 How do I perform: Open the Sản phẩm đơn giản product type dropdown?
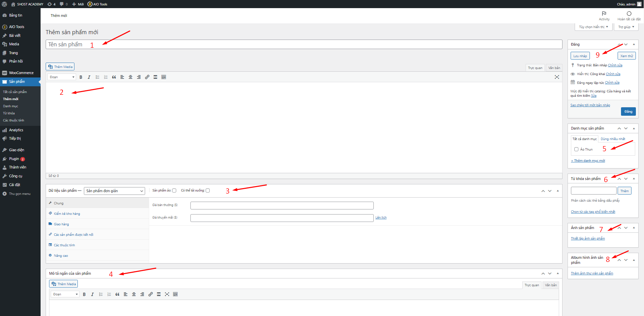(114, 190)
